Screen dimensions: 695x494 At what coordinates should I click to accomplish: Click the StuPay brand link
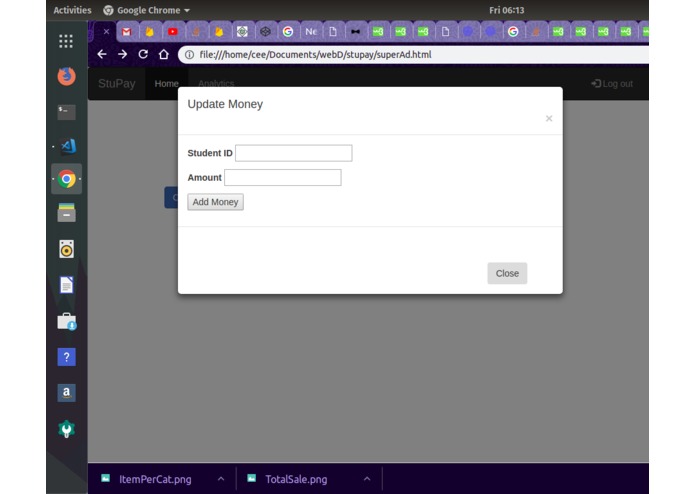pyautogui.click(x=117, y=84)
